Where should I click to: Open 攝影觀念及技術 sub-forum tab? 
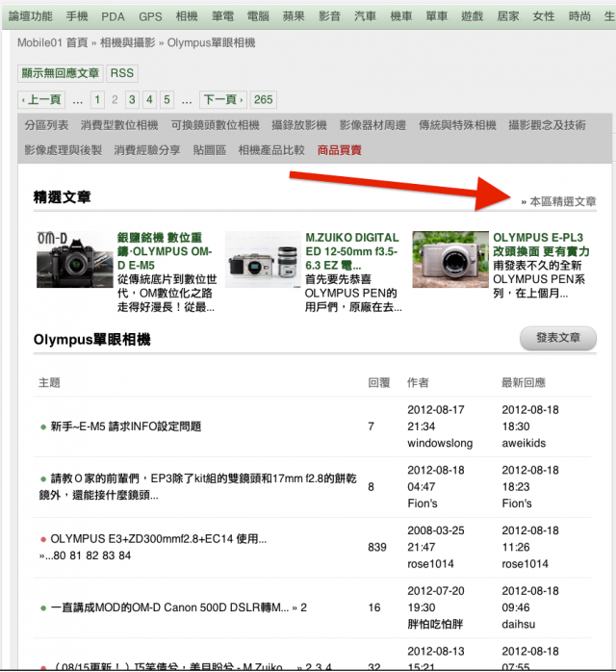point(547,125)
